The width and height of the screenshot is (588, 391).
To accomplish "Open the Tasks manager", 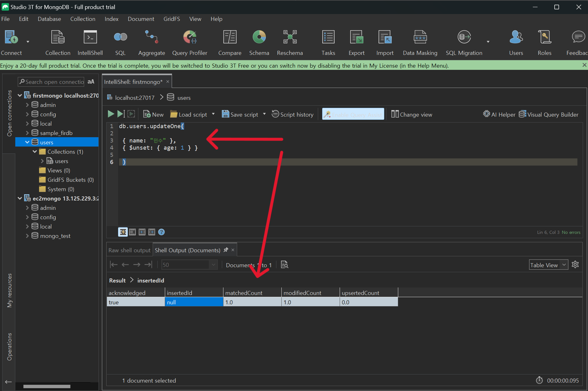I will pos(328,43).
